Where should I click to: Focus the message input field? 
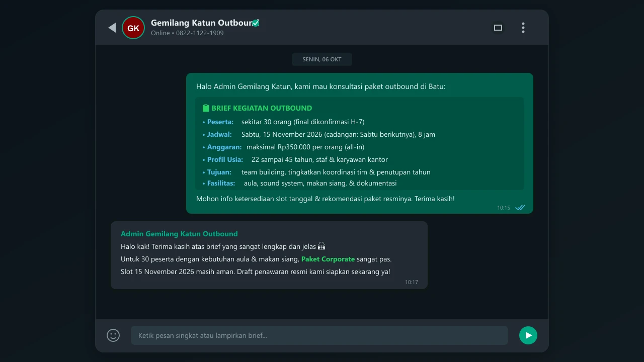(319, 335)
